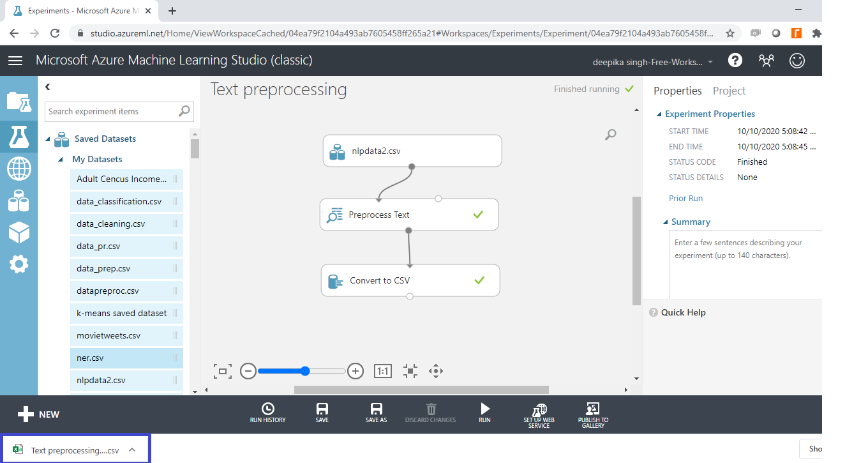
Task: Select the nlpdata2.csv module on canvas
Action: [x=412, y=151]
